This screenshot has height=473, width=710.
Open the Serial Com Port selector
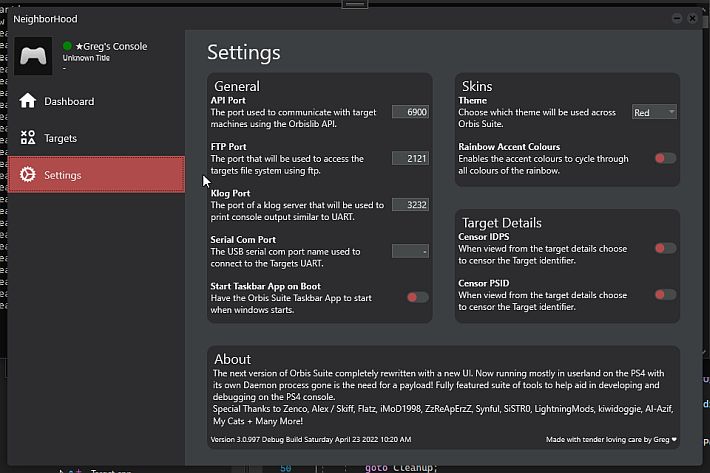tap(410, 251)
